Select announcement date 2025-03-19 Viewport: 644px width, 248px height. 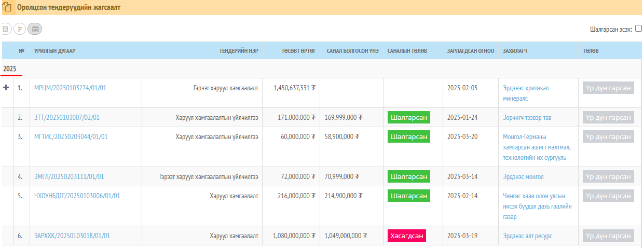462,236
